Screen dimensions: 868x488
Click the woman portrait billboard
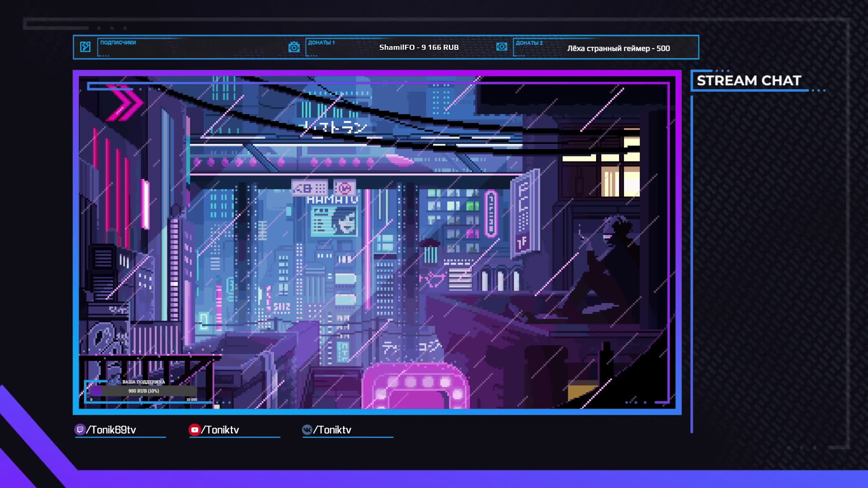(334, 221)
